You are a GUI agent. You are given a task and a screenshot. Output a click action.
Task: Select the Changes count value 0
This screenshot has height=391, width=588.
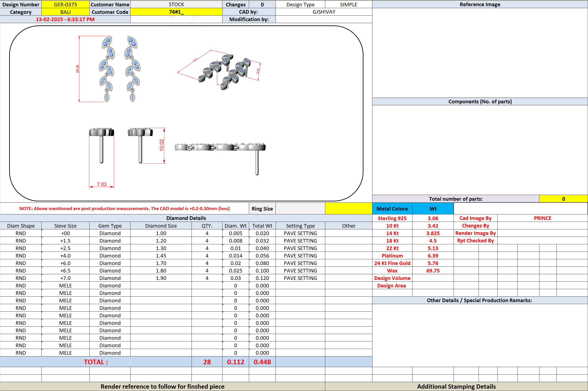[262, 4]
